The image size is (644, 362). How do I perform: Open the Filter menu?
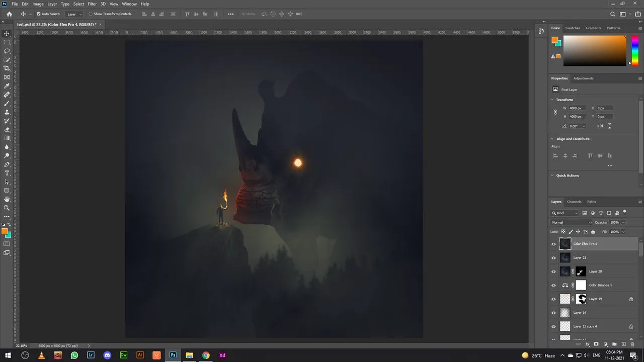pos(92,4)
